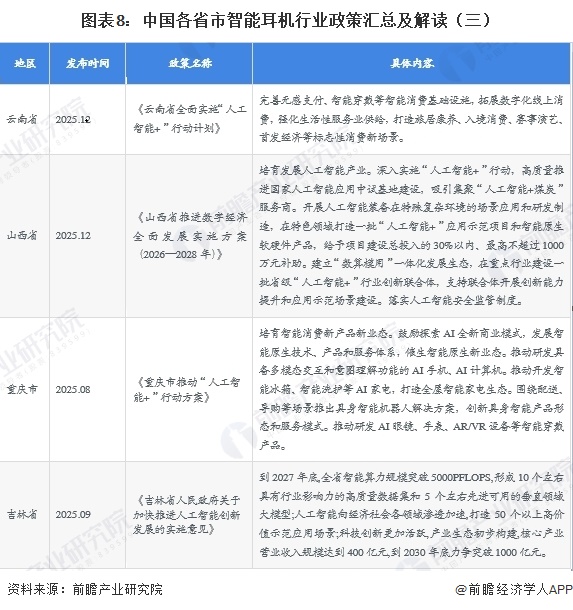Viewport: 573px width, 610px height.
Task: Click the source note '资料来源：前瞻产业研究院'
Action: pyautogui.click(x=85, y=589)
